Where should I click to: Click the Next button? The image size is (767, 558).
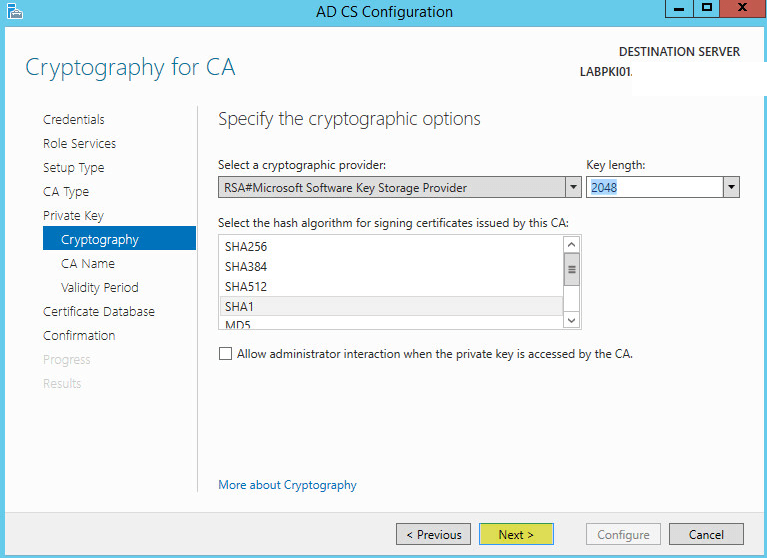(x=516, y=535)
